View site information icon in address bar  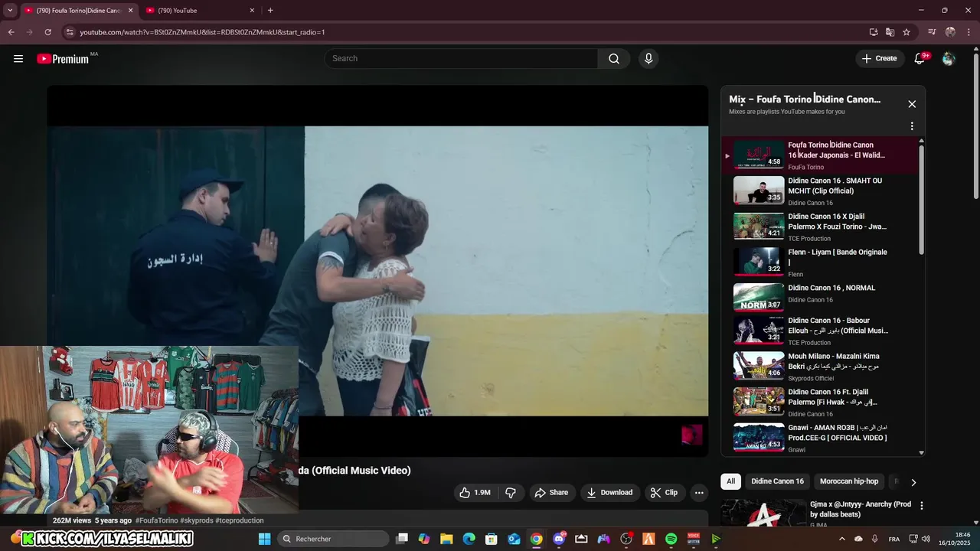click(x=70, y=32)
